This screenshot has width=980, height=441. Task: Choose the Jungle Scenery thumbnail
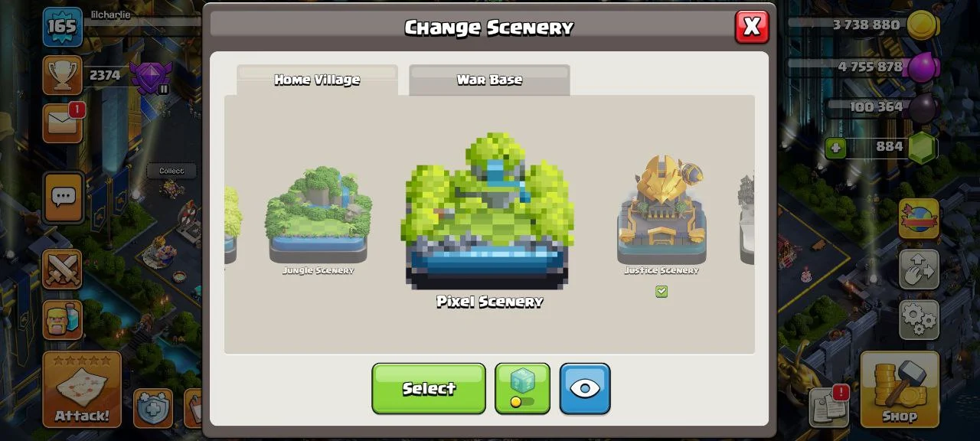[318, 217]
